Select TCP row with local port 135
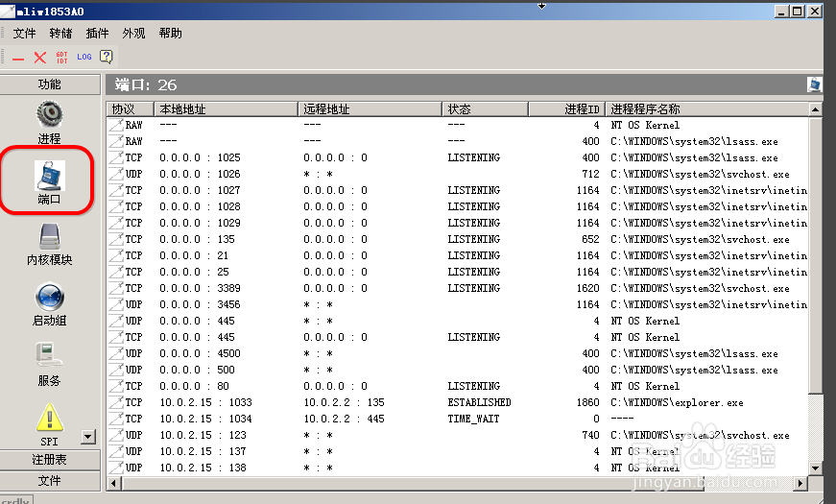 pyautogui.click(x=458, y=239)
